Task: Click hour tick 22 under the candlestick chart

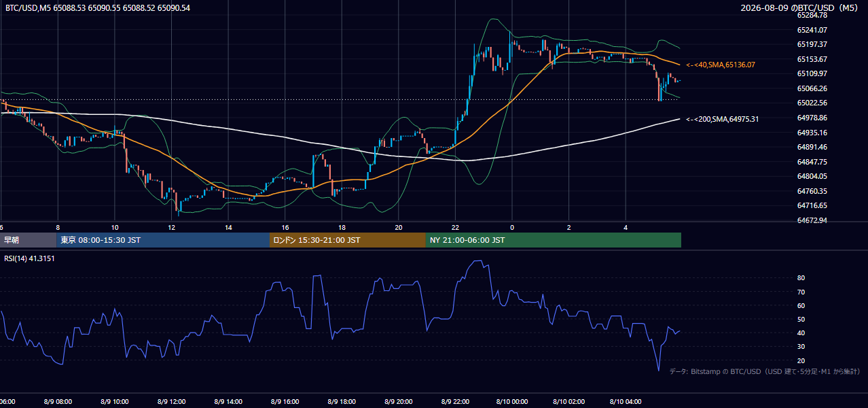Action: pos(455,228)
